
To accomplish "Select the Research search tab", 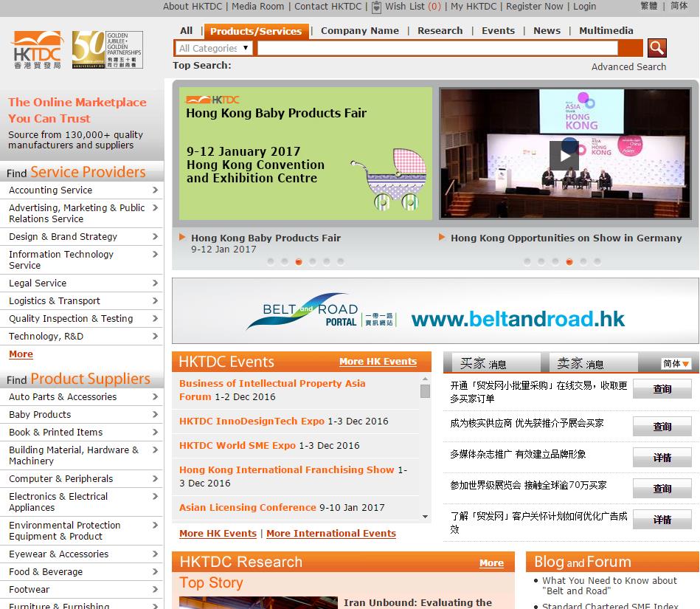I will click(x=440, y=31).
